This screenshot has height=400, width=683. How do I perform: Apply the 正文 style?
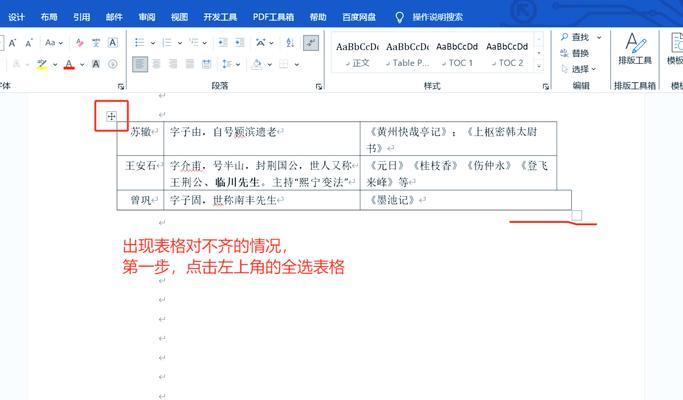(x=357, y=54)
